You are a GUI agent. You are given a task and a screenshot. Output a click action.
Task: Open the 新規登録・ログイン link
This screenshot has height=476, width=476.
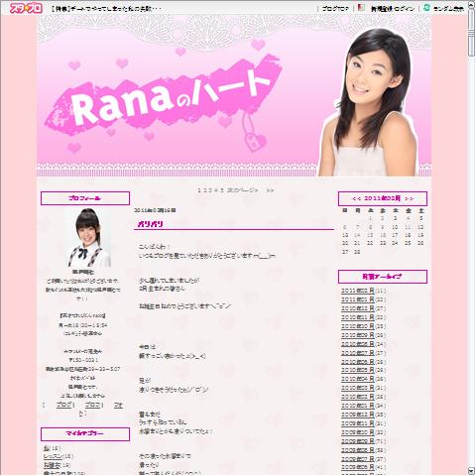pos(393,9)
